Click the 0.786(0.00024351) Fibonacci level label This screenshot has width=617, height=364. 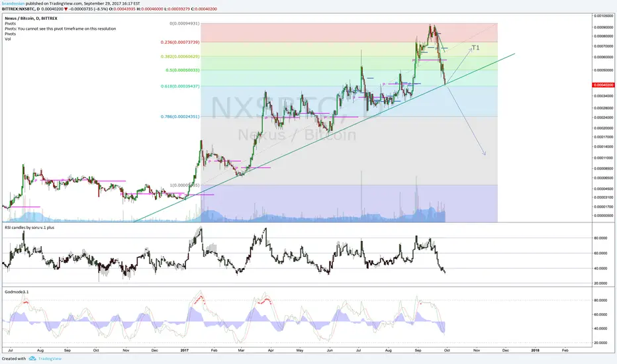[x=180, y=116]
